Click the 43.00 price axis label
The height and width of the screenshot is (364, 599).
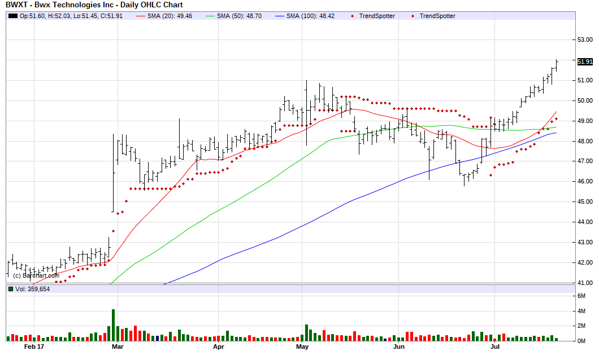(x=585, y=242)
